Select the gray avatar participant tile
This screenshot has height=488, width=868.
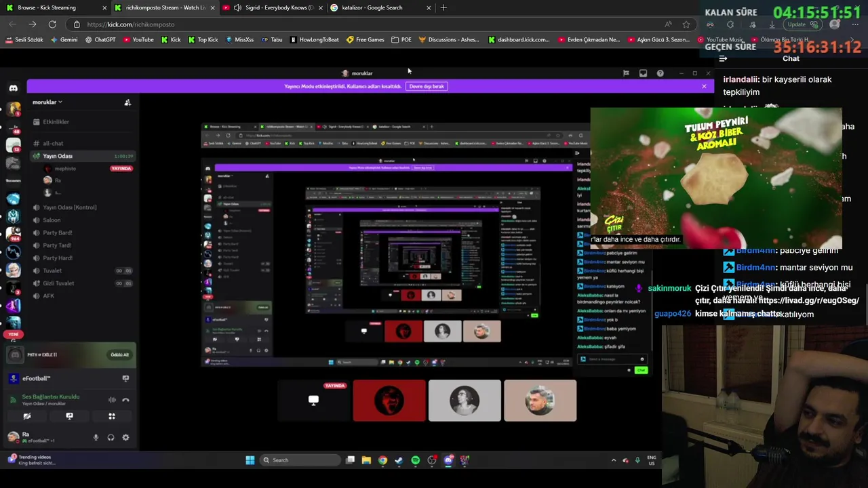click(x=465, y=401)
